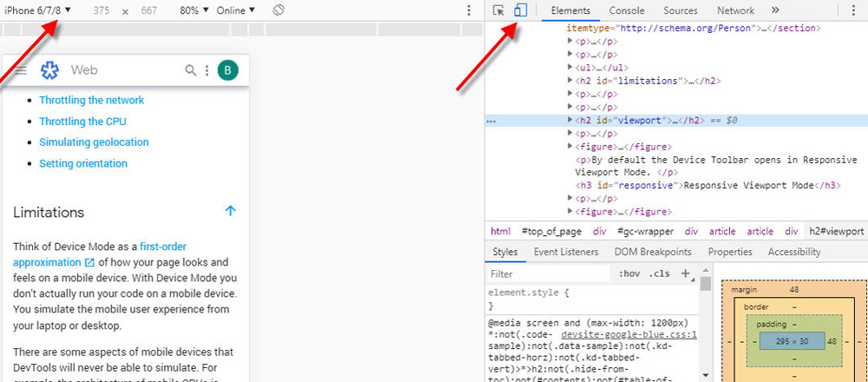Open ellipsis actions for selected node
This screenshot has width=868, height=382.
pyautogui.click(x=490, y=121)
